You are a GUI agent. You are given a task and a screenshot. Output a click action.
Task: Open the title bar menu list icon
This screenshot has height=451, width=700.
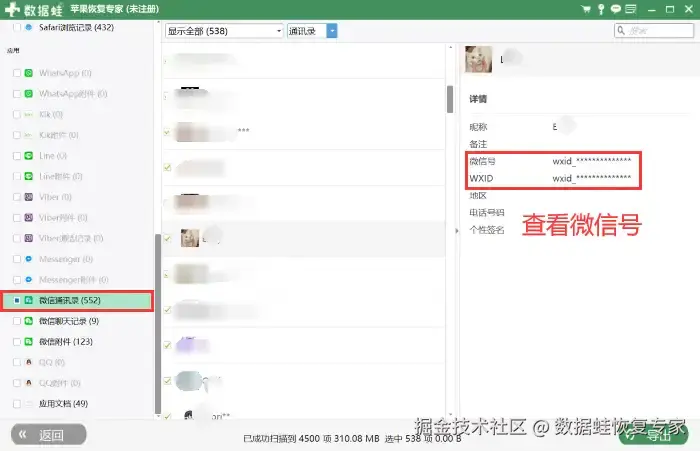[630, 9]
